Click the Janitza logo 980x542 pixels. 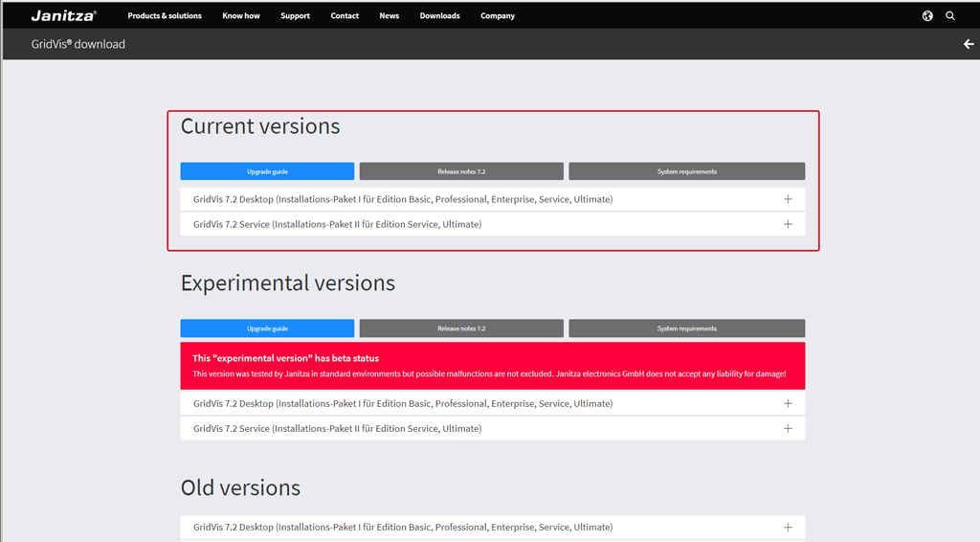64,15
